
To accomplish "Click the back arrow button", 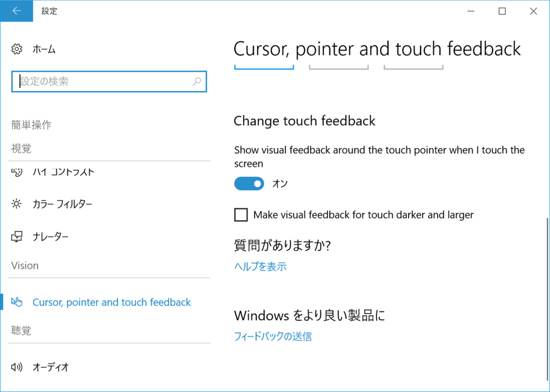I will 17,11.
